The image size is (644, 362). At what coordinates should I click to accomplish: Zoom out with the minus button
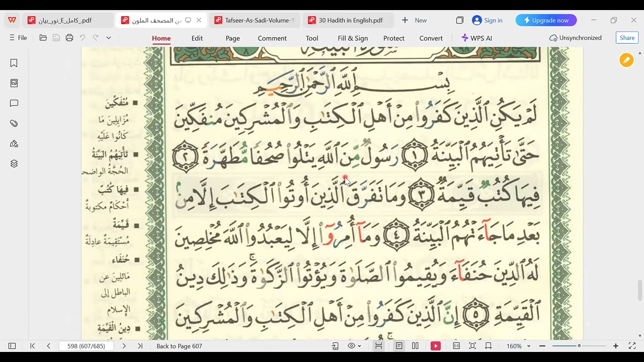[542, 346]
